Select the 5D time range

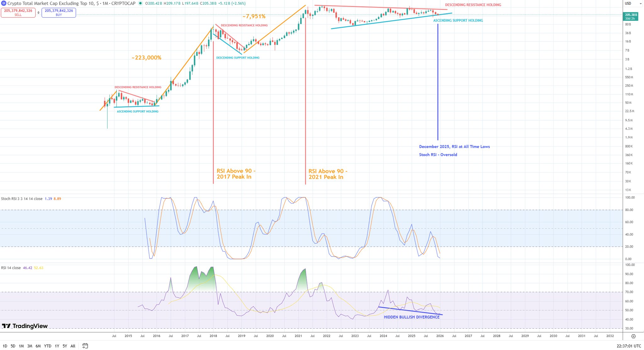click(13, 346)
